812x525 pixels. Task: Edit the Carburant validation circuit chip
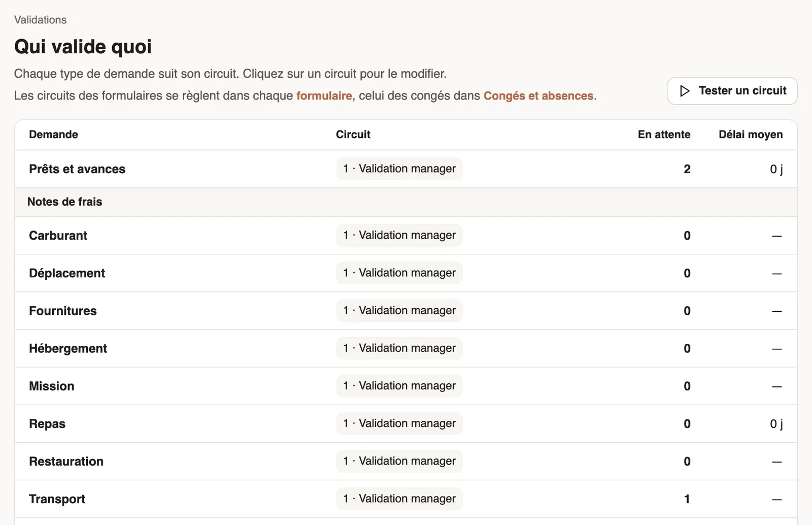click(399, 235)
